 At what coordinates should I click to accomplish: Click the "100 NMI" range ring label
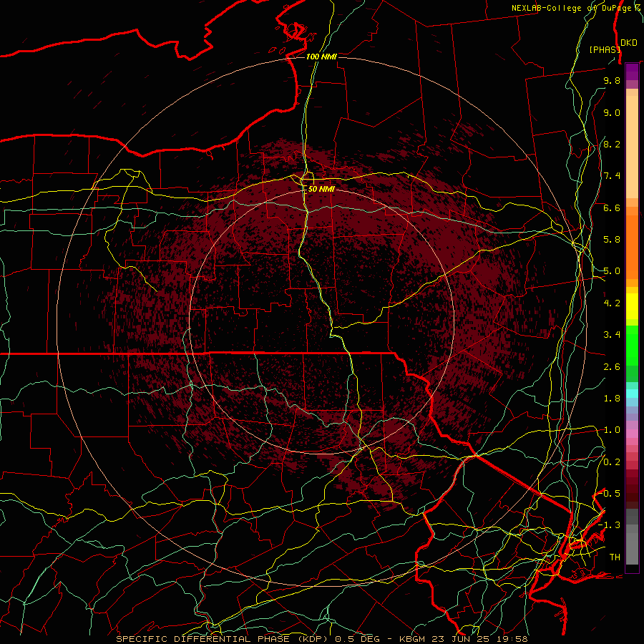point(321,57)
